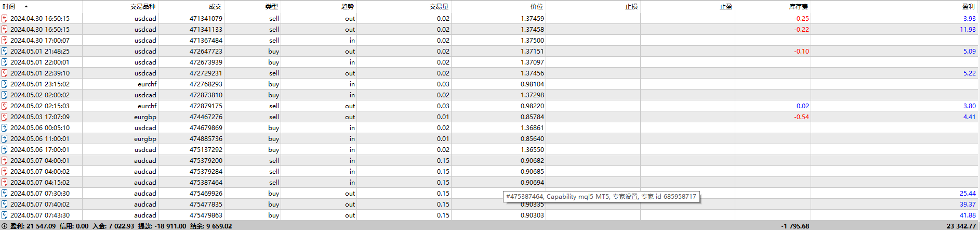Click the buy deal icon at 2024.05.01 21:48:25

point(5,51)
